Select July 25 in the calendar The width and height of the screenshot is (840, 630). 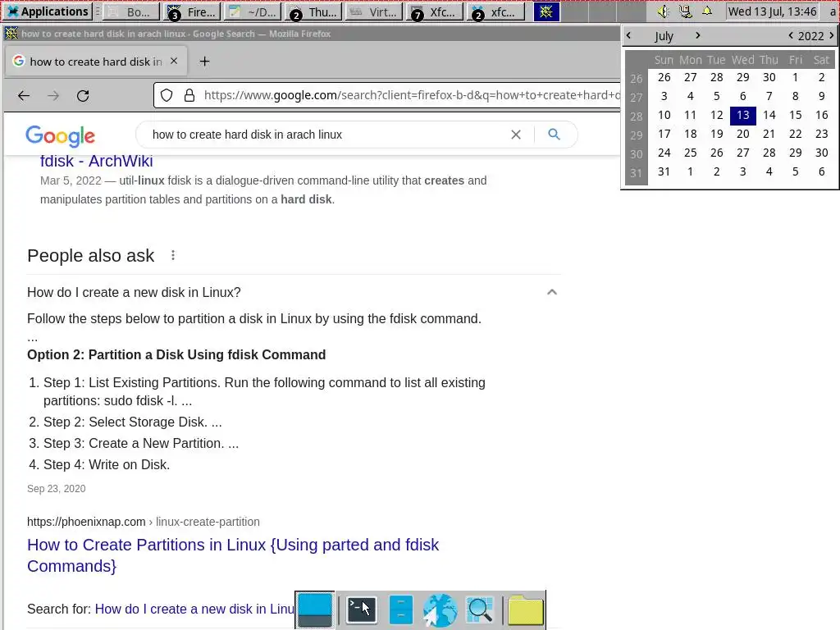click(690, 153)
